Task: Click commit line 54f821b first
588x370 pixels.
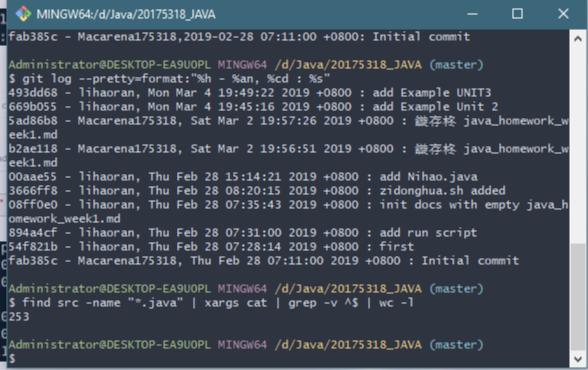Action: click(211, 247)
